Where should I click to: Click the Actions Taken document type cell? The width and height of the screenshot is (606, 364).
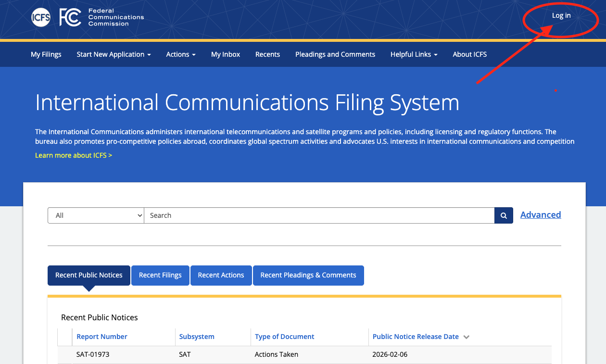click(277, 354)
